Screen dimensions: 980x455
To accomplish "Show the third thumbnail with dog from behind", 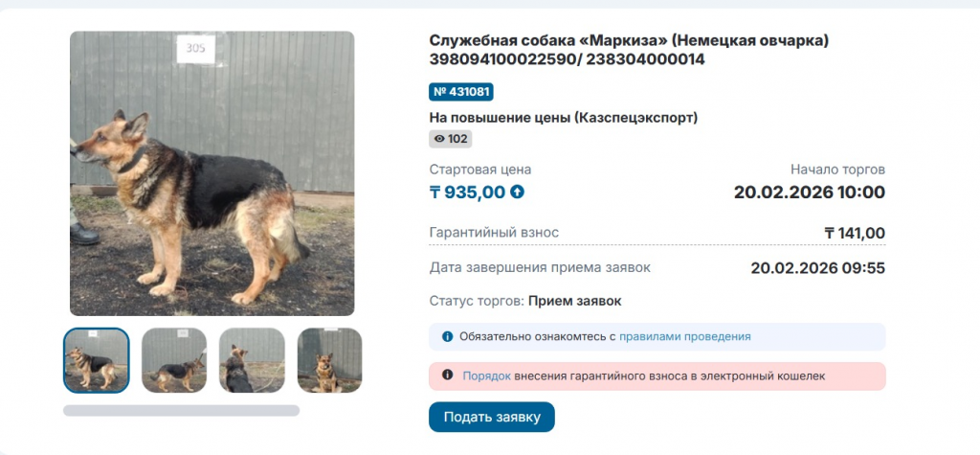I will pyautogui.click(x=252, y=360).
